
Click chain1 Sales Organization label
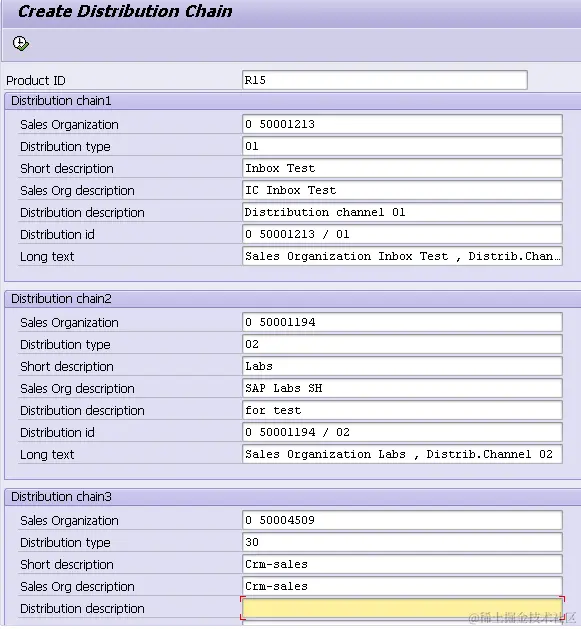pos(69,125)
